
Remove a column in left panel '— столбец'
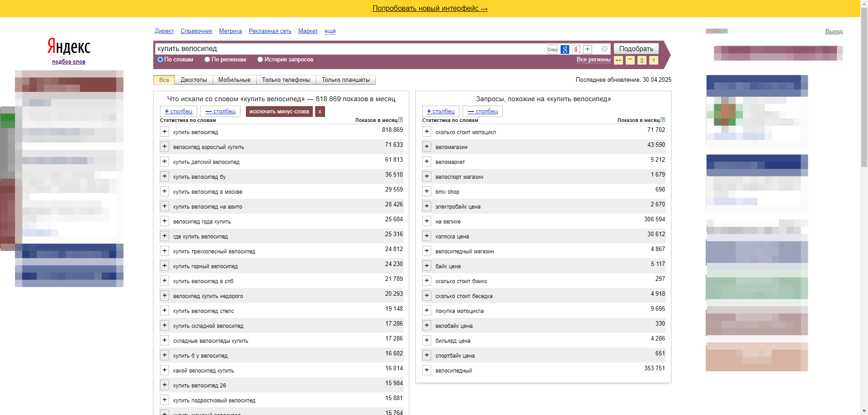[220, 112]
